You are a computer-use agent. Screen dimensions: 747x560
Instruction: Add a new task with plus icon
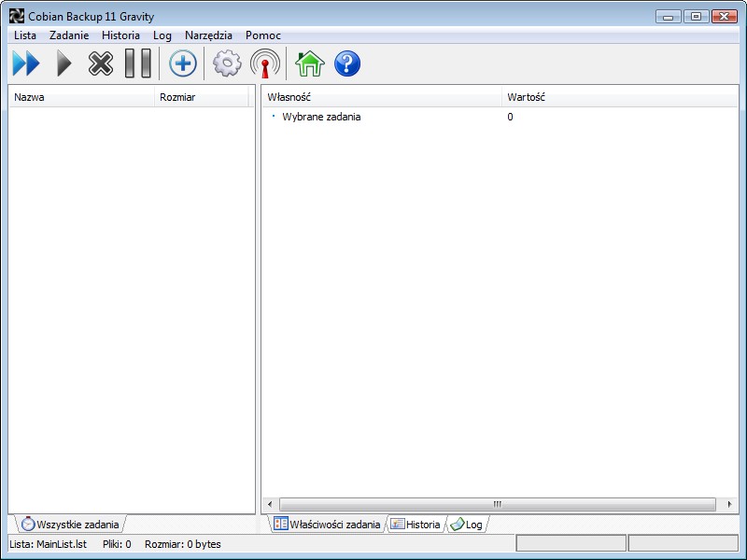(182, 63)
